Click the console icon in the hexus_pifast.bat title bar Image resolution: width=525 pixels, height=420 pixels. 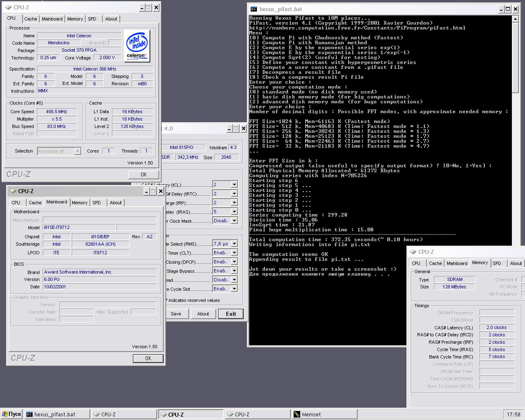[254, 9]
